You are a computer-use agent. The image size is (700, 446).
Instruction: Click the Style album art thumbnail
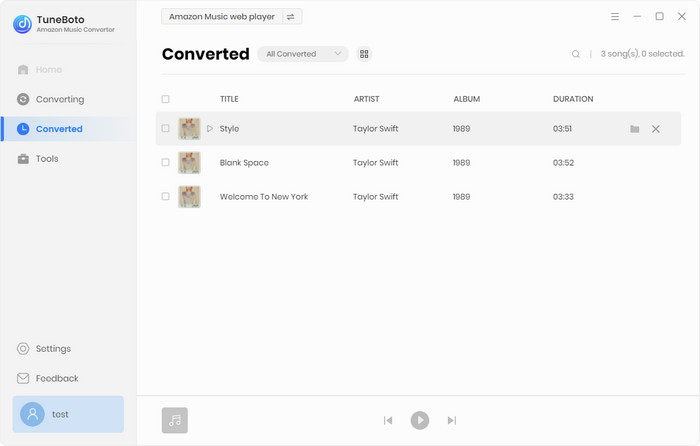point(189,129)
